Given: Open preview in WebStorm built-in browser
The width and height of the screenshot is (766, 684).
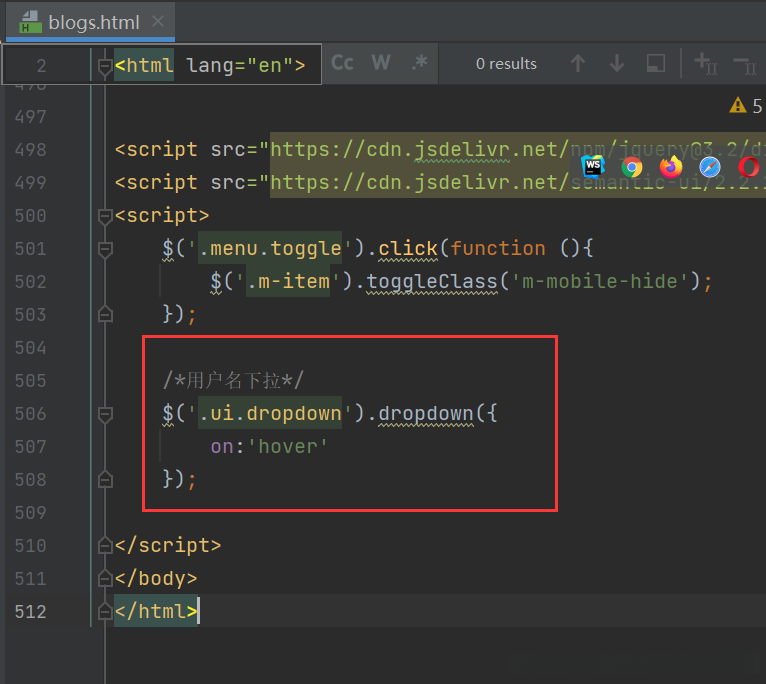Looking at the screenshot, I should (593, 166).
